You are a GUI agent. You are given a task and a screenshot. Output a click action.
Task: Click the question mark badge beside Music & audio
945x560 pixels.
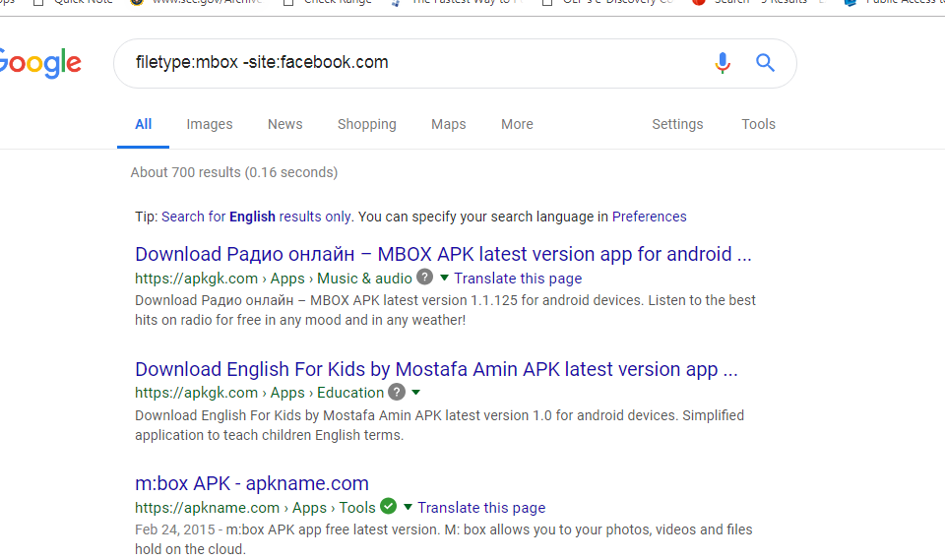(x=425, y=278)
